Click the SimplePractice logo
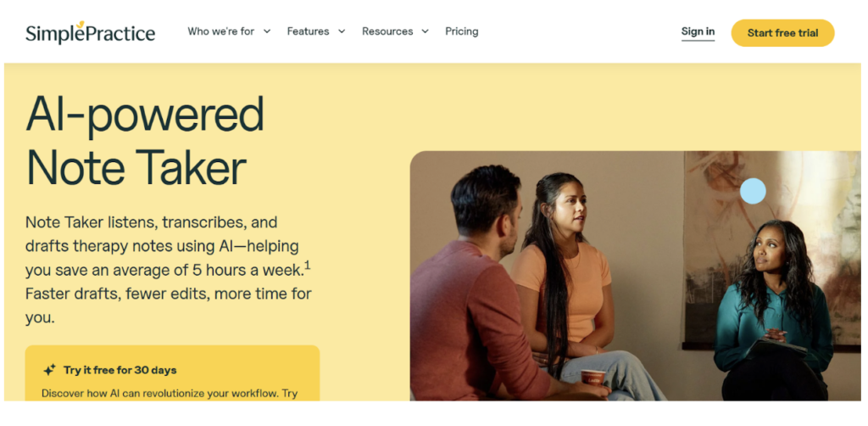Image resolution: width=868 pixels, height=426 pixels. [x=90, y=33]
